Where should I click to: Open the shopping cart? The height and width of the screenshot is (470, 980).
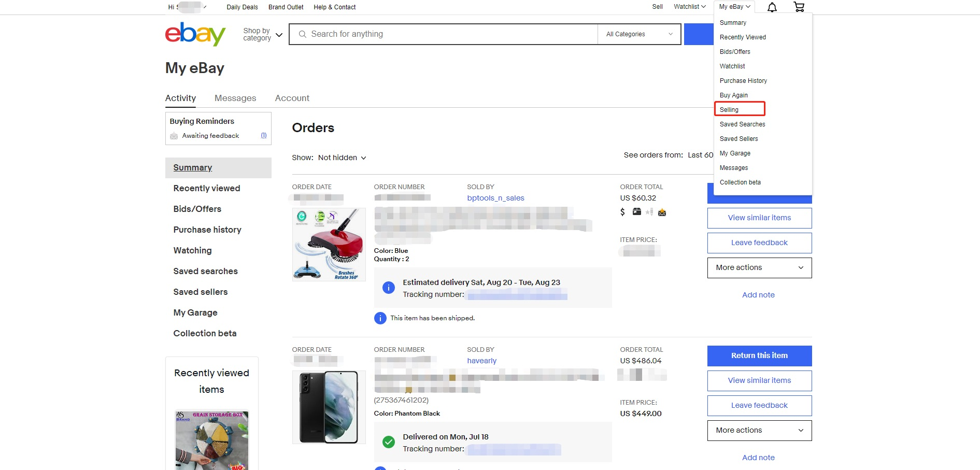pyautogui.click(x=799, y=7)
